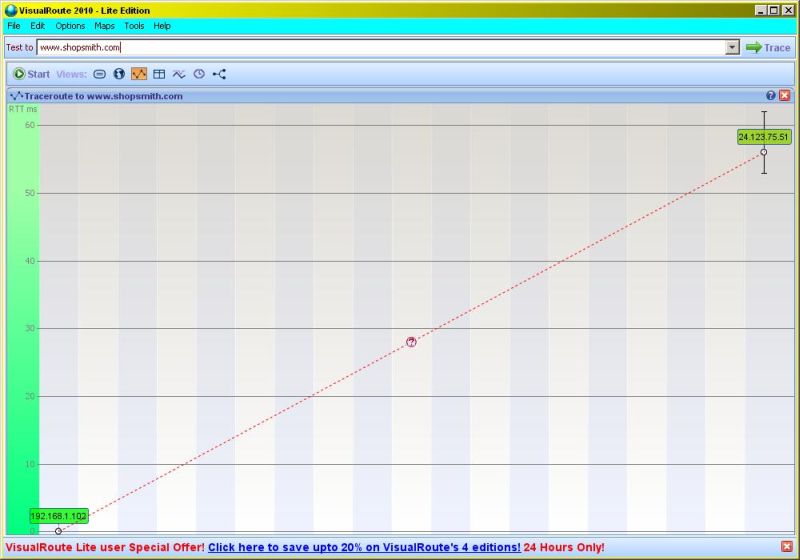Open the clock history view icon

(x=199, y=74)
